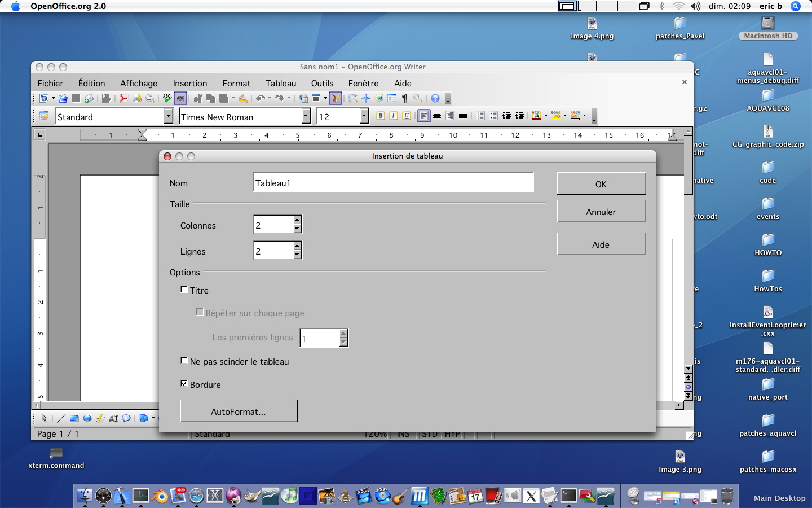The image size is (812, 508).
Task: Toggle the Show Draw Functions icon
Action: (x=336, y=98)
